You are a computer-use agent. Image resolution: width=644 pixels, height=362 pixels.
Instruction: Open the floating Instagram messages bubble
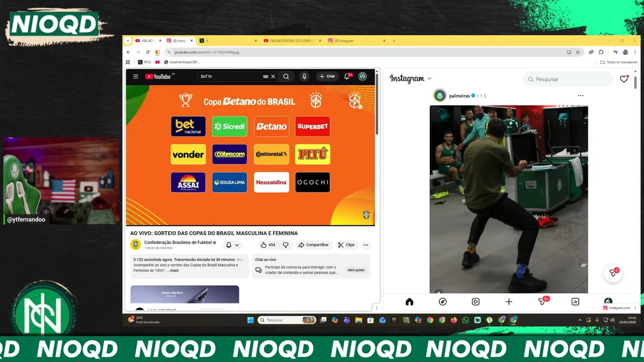coord(613,273)
